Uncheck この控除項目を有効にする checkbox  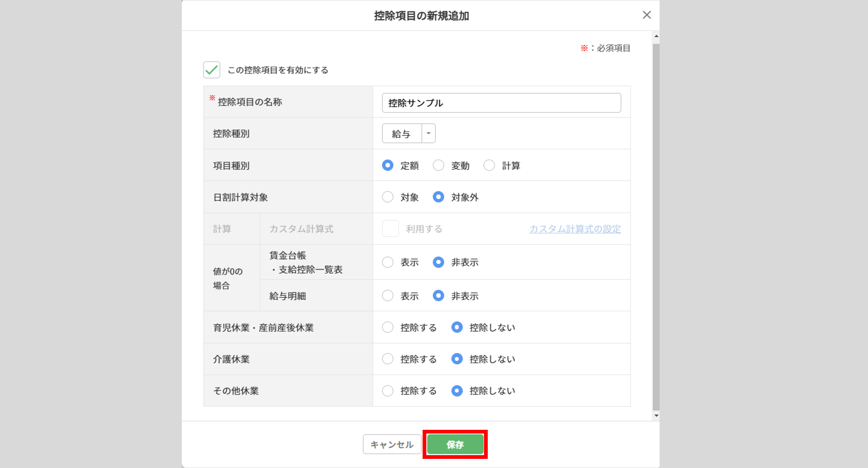[212, 70]
